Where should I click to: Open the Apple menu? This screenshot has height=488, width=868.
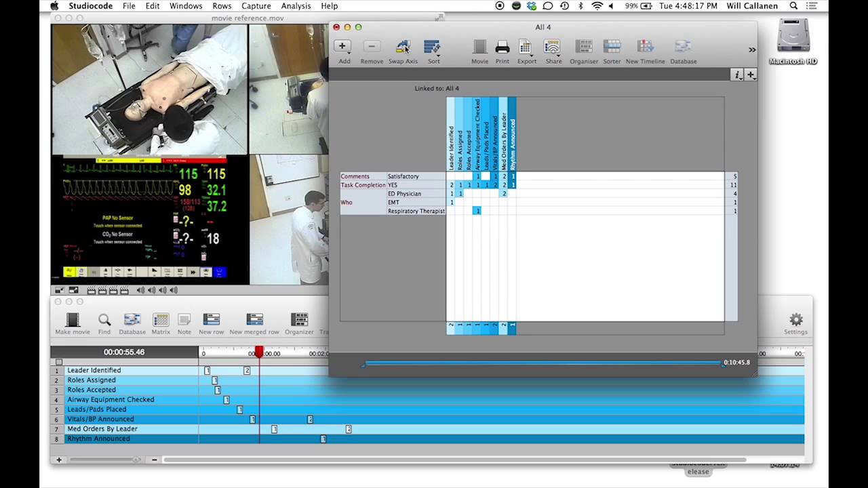pos(54,6)
